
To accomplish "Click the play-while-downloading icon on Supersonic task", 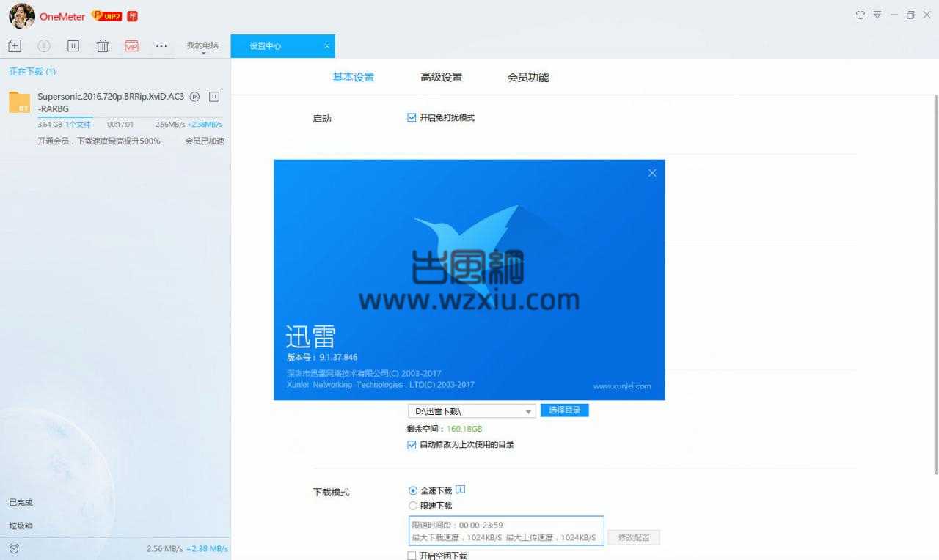I will point(194,96).
